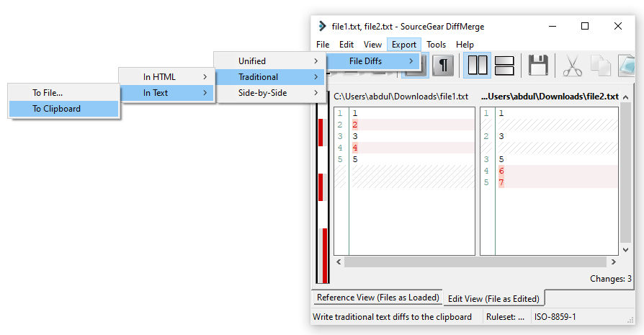Expand the Side-by-Side submenu arrow
Viewport: 644px width, 335px height.
[316, 93]
